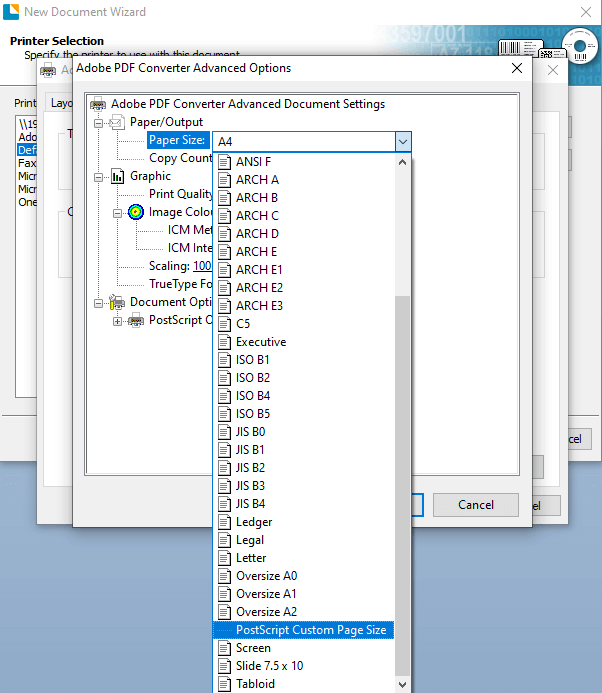602x693 pixels.
Task: Click the ISO B5 page icon
Action: coord(225,414)
